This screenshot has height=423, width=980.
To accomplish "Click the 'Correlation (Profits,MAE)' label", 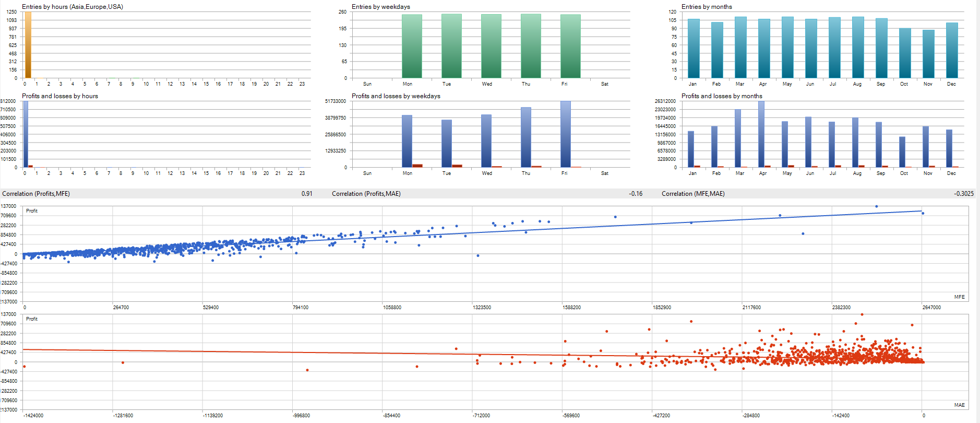I will point(366,194).
